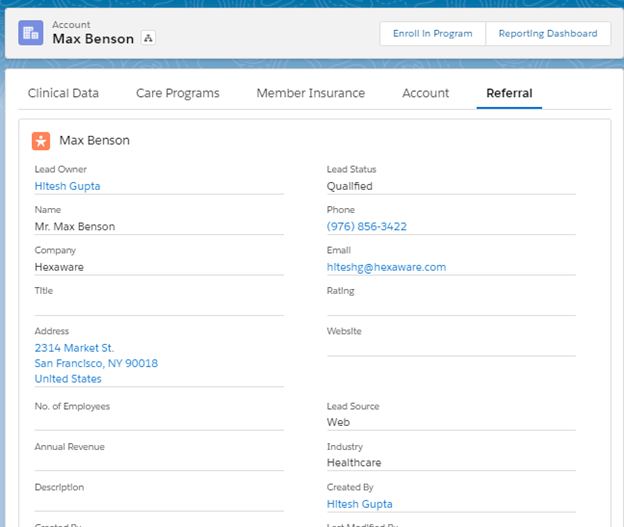Click email hiteshg@hexaware.com link
Screen dimensions: 624x527
[x=386, y=267]
